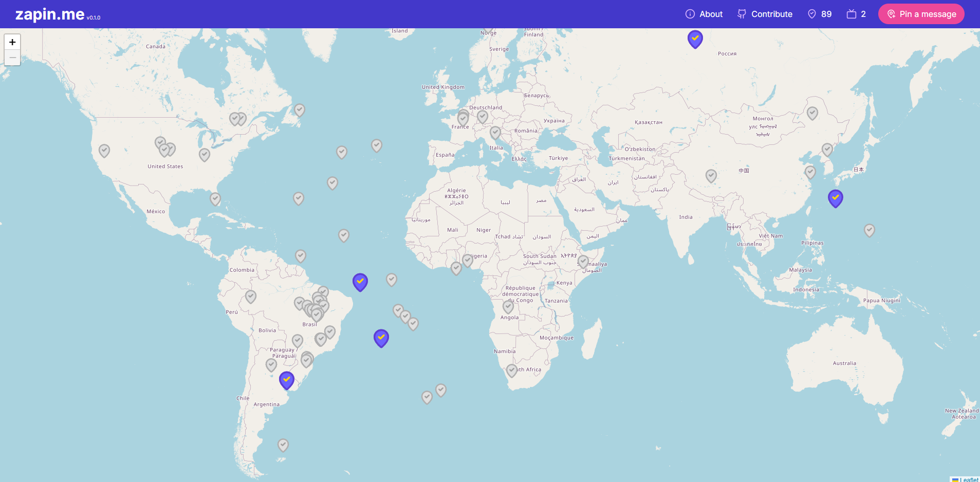Click the counter showing 2

(856, 14)
